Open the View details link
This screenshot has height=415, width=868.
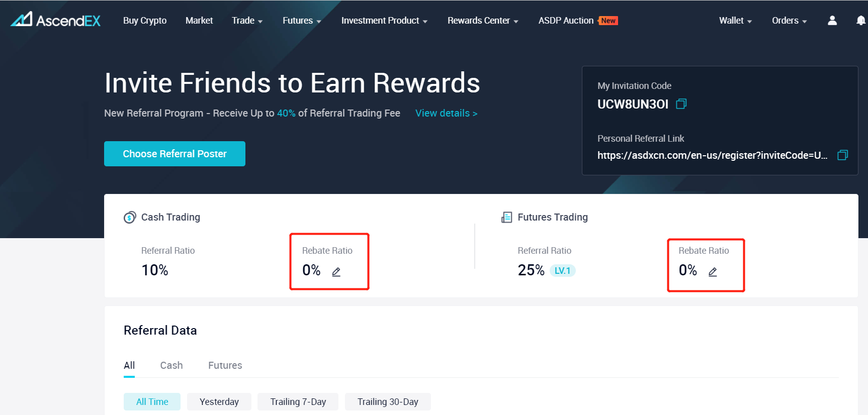(x=446, y=114)
